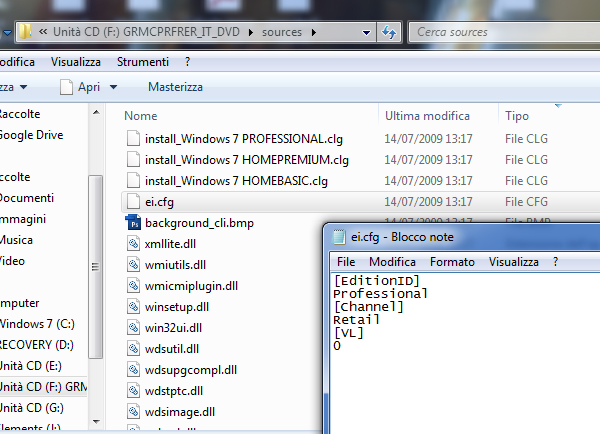Click the DLL icon of wdsupgcompl.dll

tap(133, 370)
